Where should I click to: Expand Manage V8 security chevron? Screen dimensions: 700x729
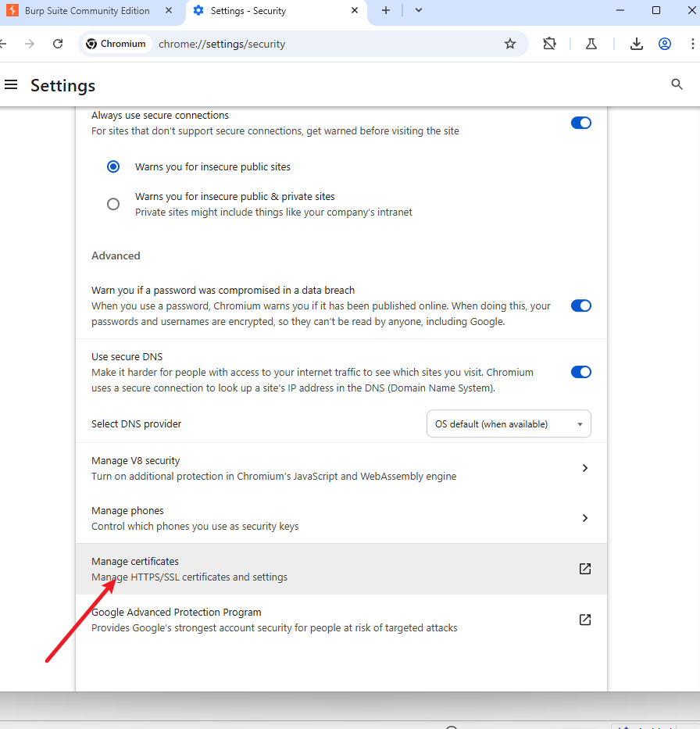(x=584, y=468)
